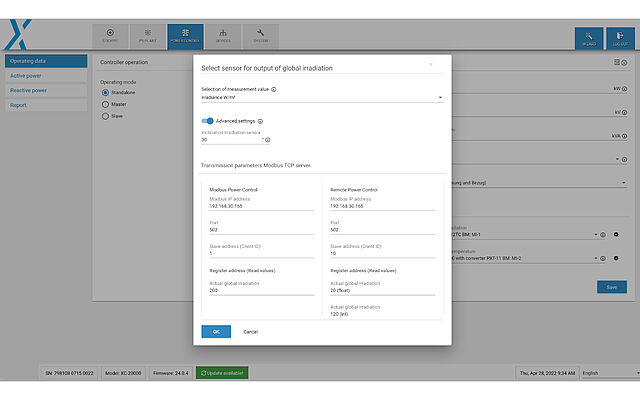Click info icon of the temperature sensor row
The image size is (640, 400).
tap(603, 258)
